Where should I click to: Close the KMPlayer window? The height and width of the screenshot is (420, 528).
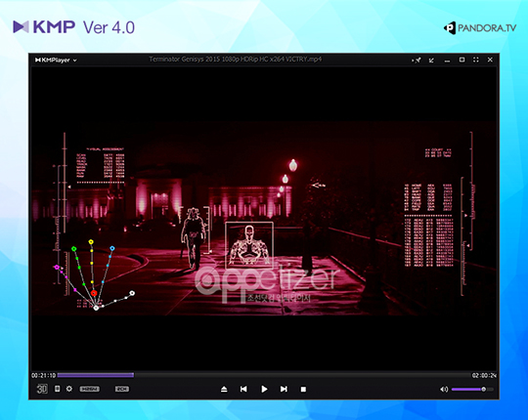(x=490, y=60)
